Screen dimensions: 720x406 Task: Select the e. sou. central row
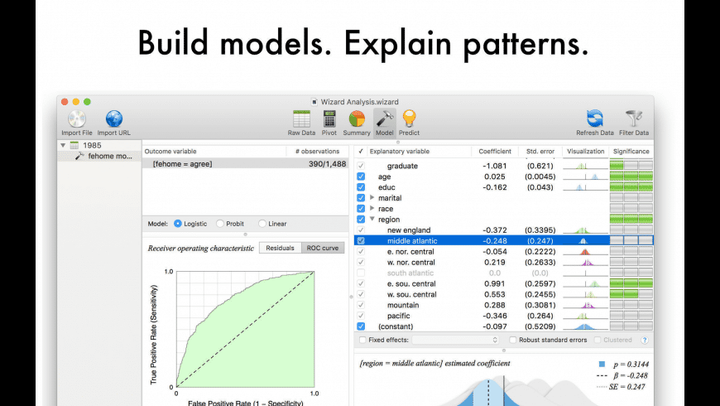(504, 284)
